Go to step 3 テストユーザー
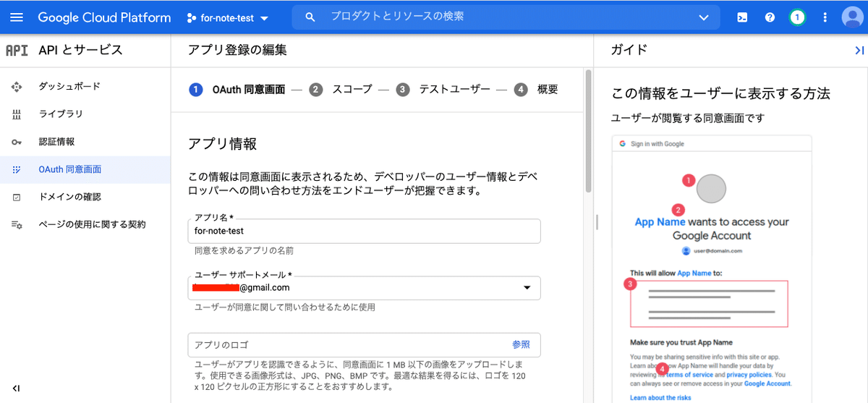Image resolution: width=868 pixels, height=403 pixels. click(443, 90)
